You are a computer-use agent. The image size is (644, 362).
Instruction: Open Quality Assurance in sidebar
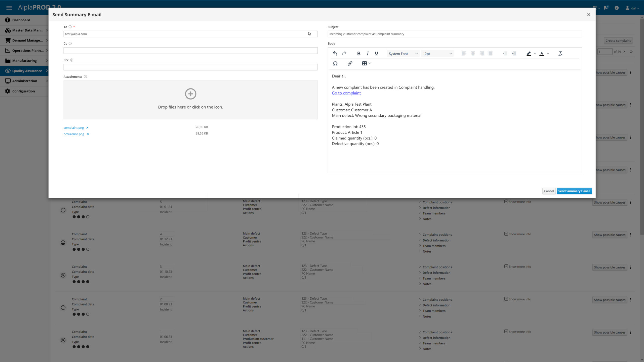tap(27, 71)
